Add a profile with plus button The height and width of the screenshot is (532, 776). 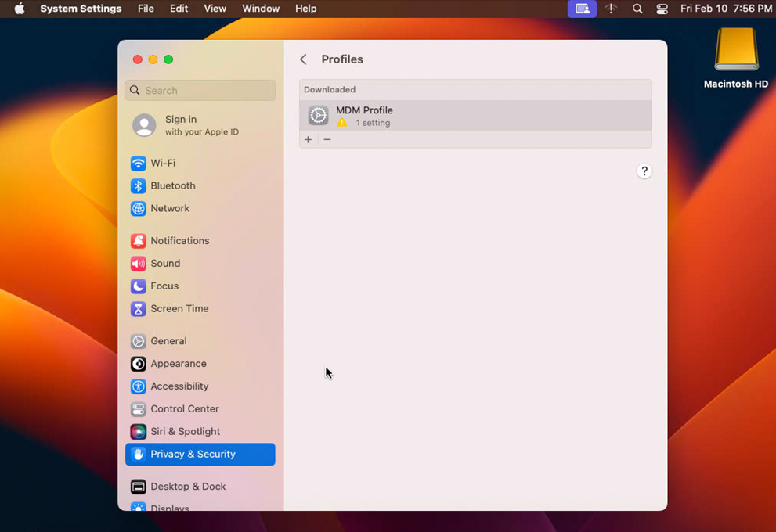coord(309,140)
